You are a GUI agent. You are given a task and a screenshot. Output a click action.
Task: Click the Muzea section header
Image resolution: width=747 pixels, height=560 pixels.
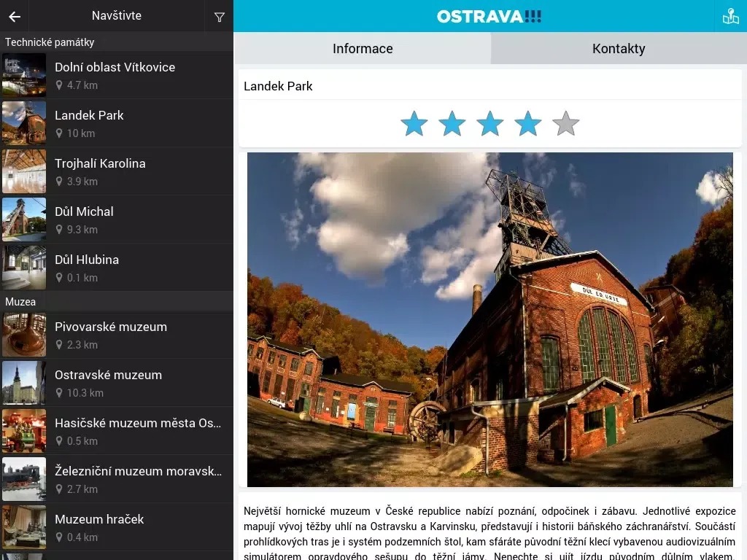117,301
